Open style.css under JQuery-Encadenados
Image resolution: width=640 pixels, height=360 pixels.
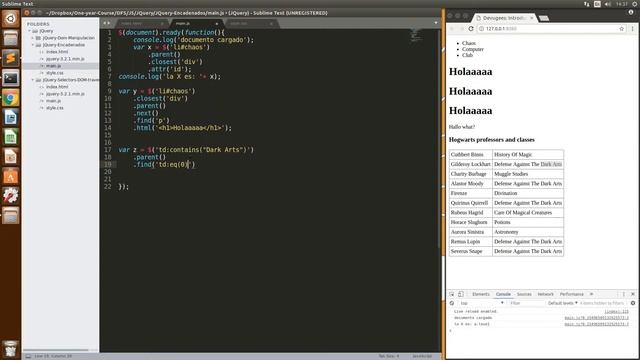[x=55, y=73]
